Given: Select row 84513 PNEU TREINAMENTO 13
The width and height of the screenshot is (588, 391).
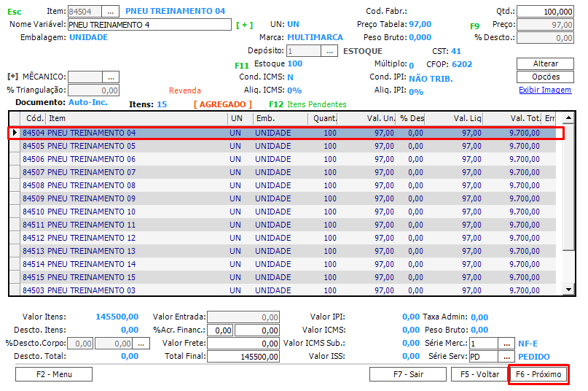Looking at the screenshot, I should click(x=288, y=251).
